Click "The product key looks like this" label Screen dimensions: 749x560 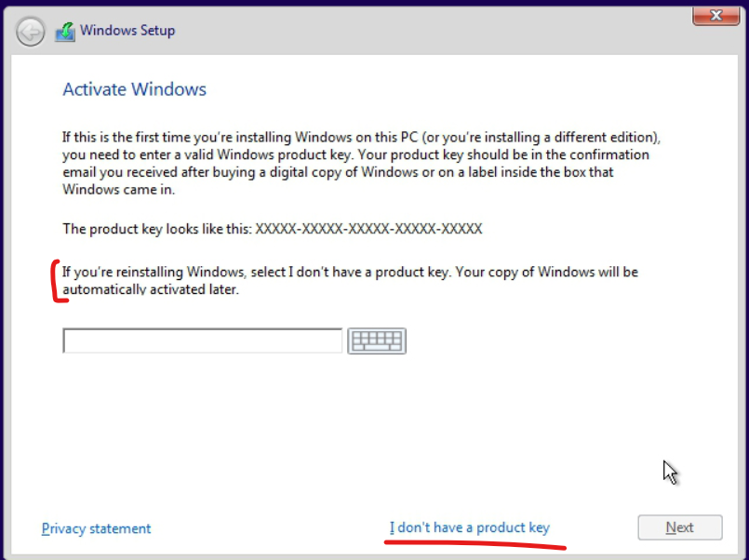point(157,229)
